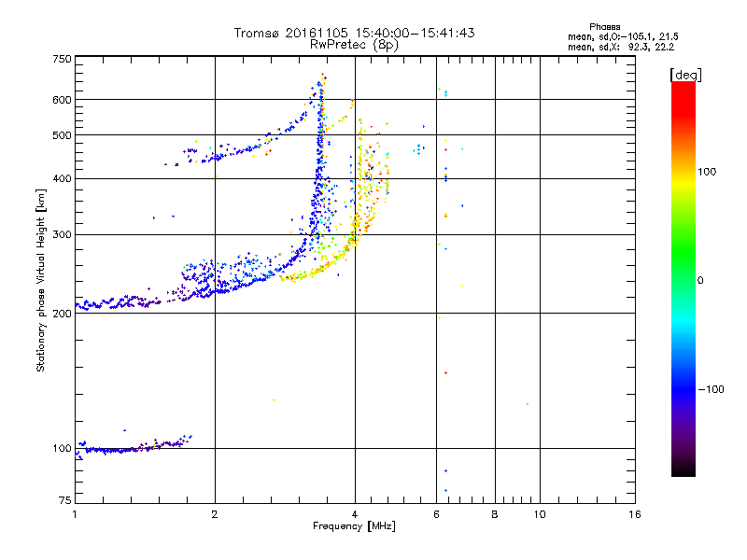Click the plot title 'Tromsø 20161105 15:40:00-15:41:43'
Viewport: 747px width, 560px height.
click(354, 33)
